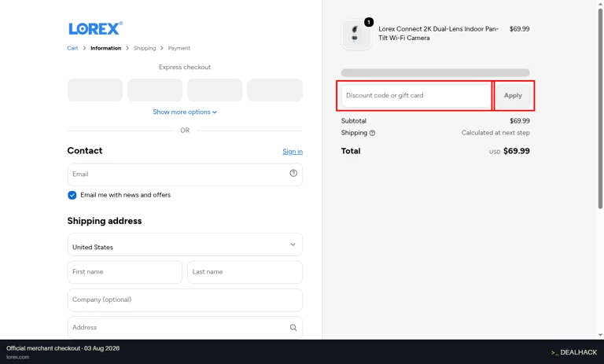Click the email field help icon
This screenshot has height=364, width=604.
click(293, 173)
